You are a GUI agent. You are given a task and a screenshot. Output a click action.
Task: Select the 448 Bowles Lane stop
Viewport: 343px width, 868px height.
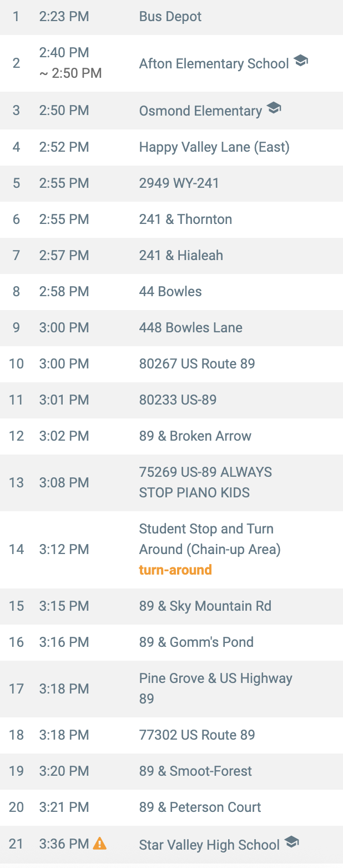(190, 327)
